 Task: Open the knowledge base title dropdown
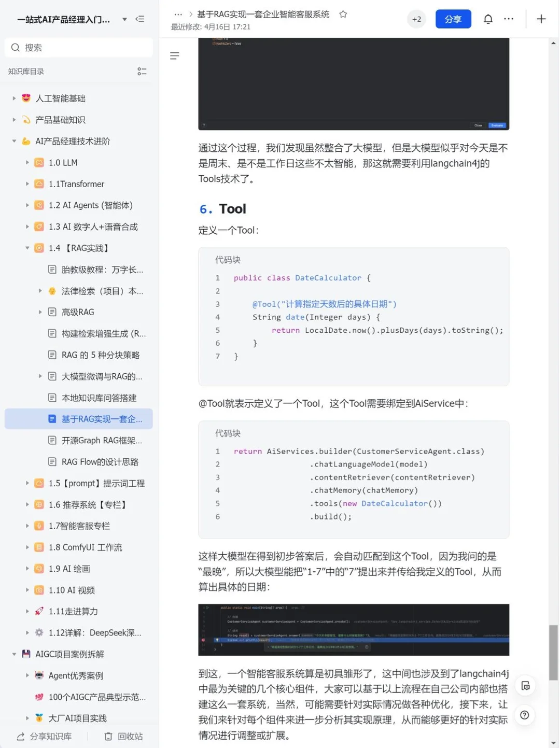pos(124,19)
